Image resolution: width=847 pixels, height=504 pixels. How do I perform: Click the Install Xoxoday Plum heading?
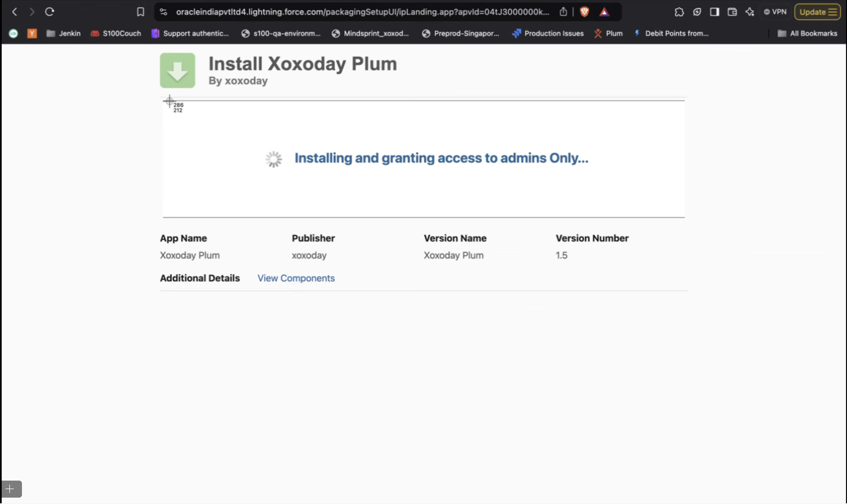click(303, 64)
